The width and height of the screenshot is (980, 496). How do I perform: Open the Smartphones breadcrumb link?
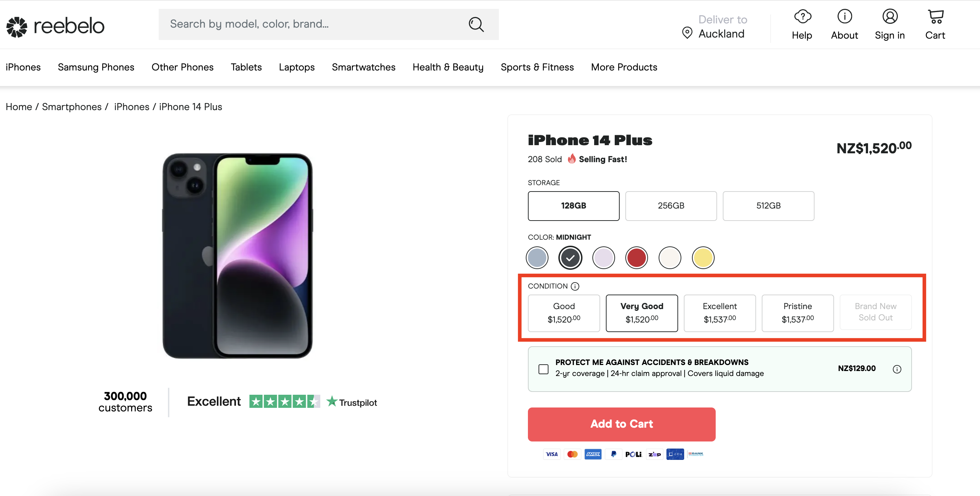tap(72, 107)
